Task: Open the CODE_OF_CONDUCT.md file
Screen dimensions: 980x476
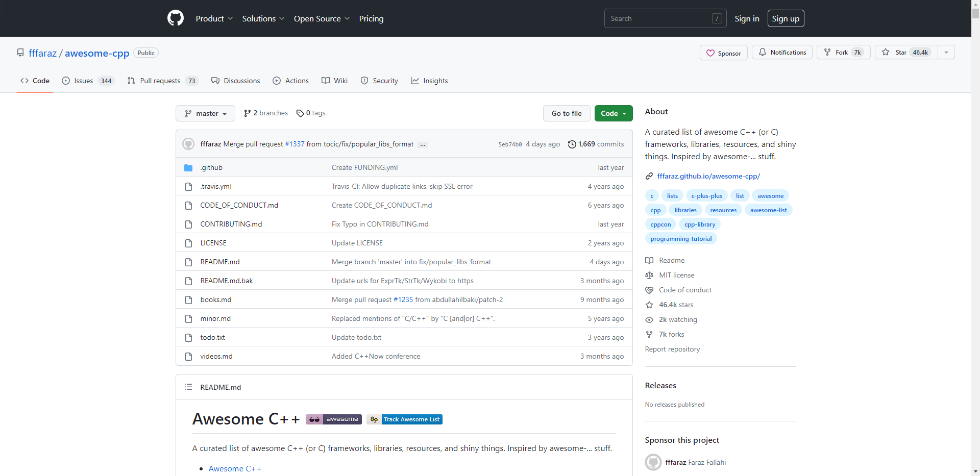Action: [x=239, y=206]
